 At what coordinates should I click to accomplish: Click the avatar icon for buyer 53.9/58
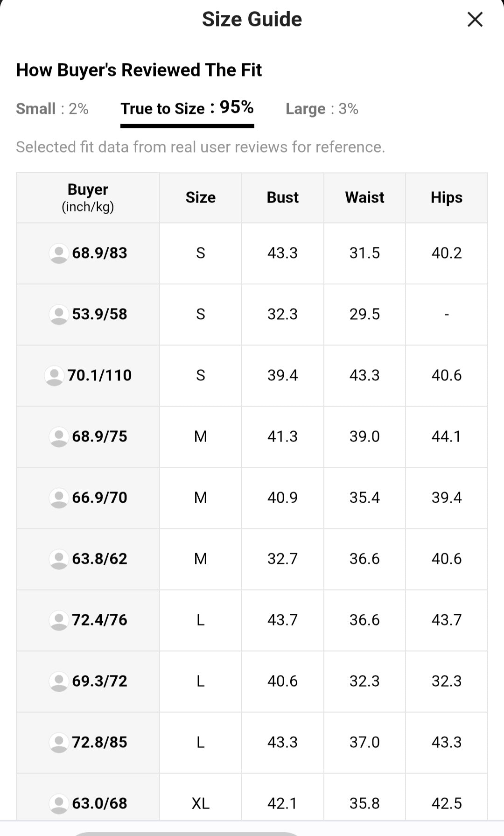(59, 315)
